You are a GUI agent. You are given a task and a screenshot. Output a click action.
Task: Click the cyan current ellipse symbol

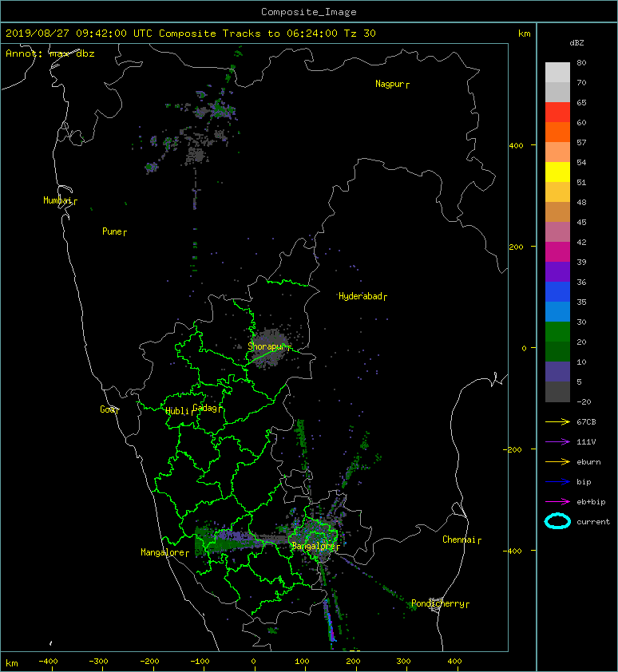point(557,521)
